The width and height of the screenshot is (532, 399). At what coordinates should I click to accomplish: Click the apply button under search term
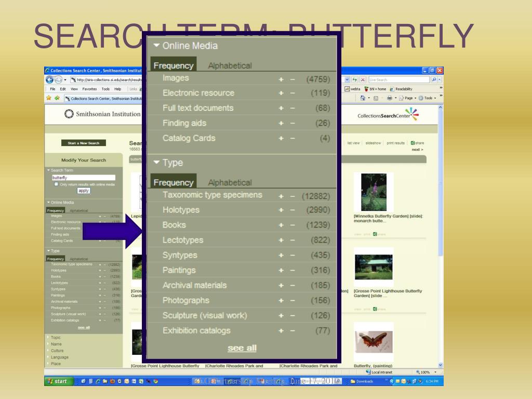coord(84,191)
